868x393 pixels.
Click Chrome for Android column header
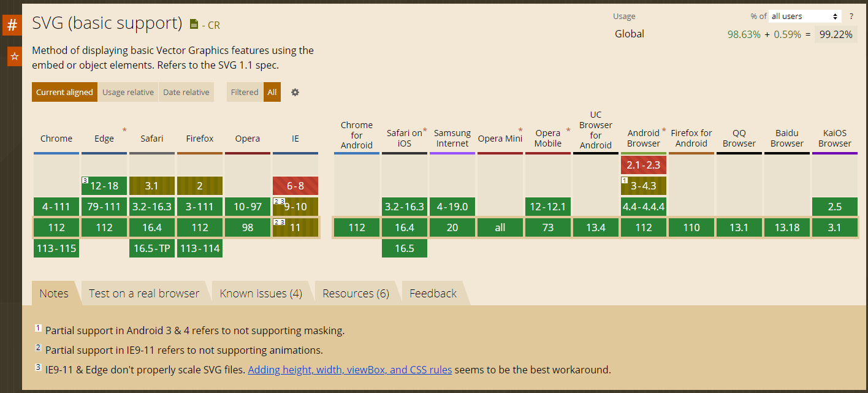pyautogui.click(x=357, y=135)
